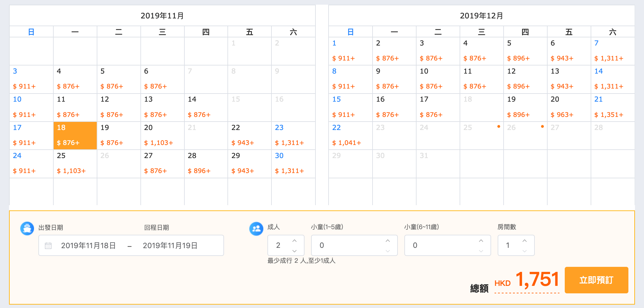Select December 7 priced $1,311+
The width and height of the screenshot is (644, 308).
612,51
